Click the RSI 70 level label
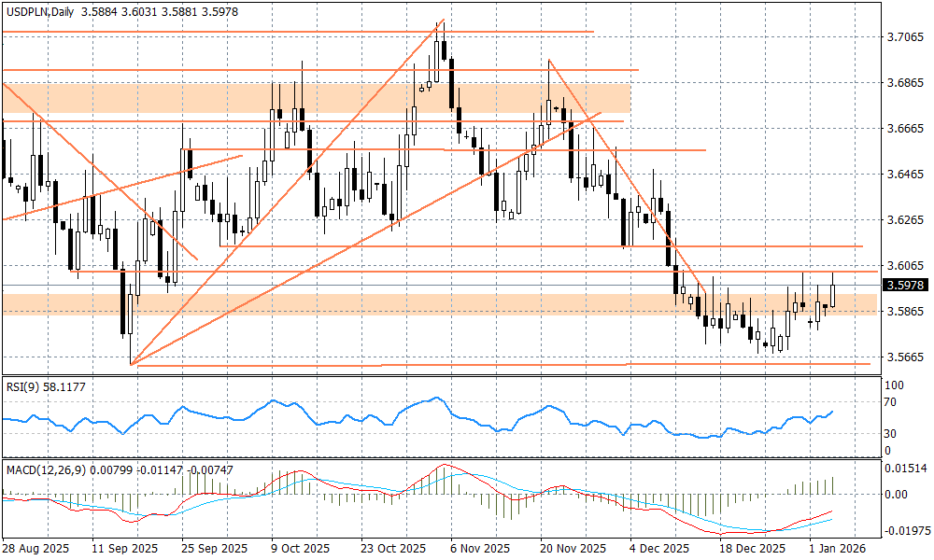Viewport: 934px width, 560px height. pyautogui.click(x=890, y=402)
